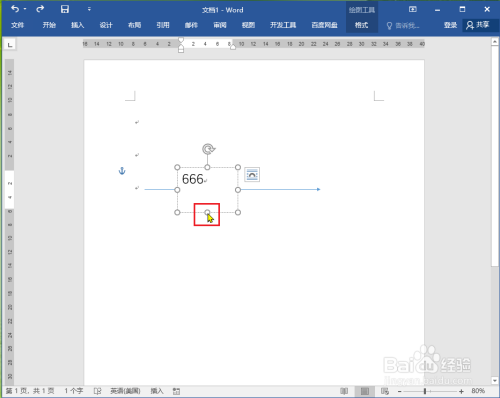The height and width of the screenshot is (398, 500).
Task: Click the page count 第1页,共1页 in status bar
Action: [30, 391]
